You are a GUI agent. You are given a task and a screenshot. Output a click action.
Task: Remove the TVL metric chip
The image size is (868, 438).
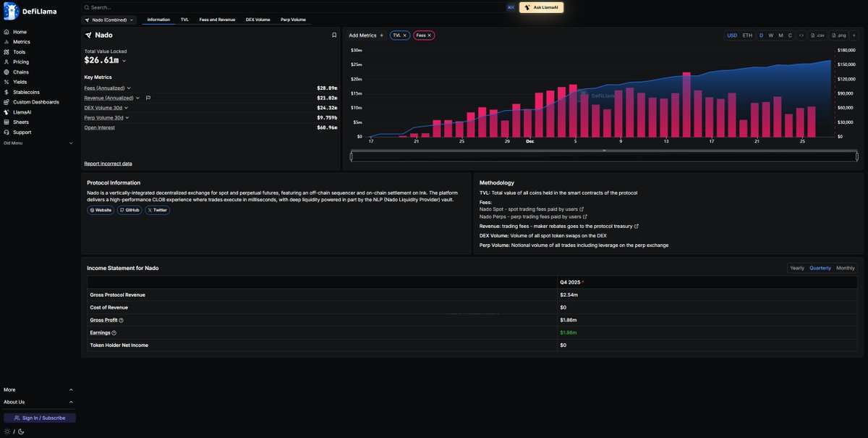[x=405, y=35]
